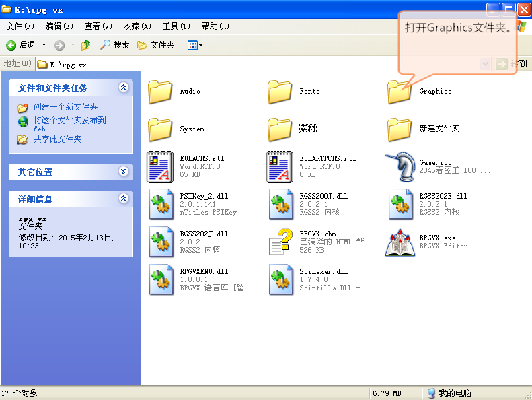Select the RPGVX.chm help file icon
532x400 pixels.
point(281,242)
